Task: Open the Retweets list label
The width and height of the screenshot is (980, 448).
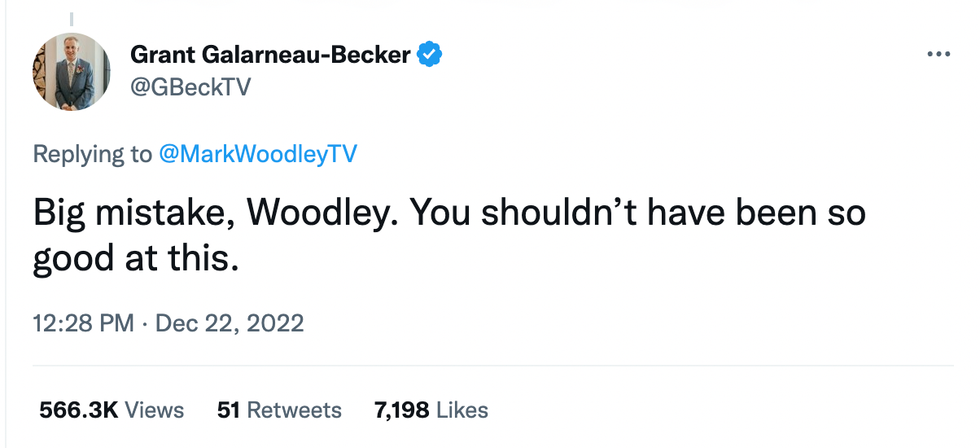Action: tap(294, 410)
